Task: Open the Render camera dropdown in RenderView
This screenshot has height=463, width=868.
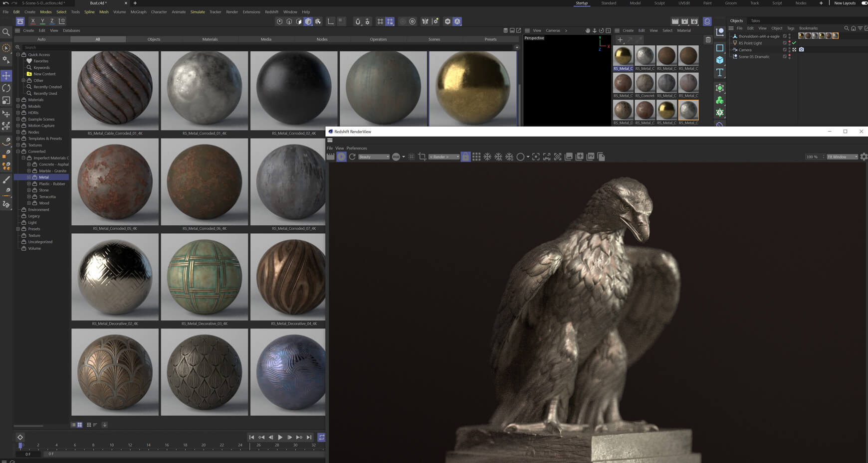Action: click(x=444, y=157)
